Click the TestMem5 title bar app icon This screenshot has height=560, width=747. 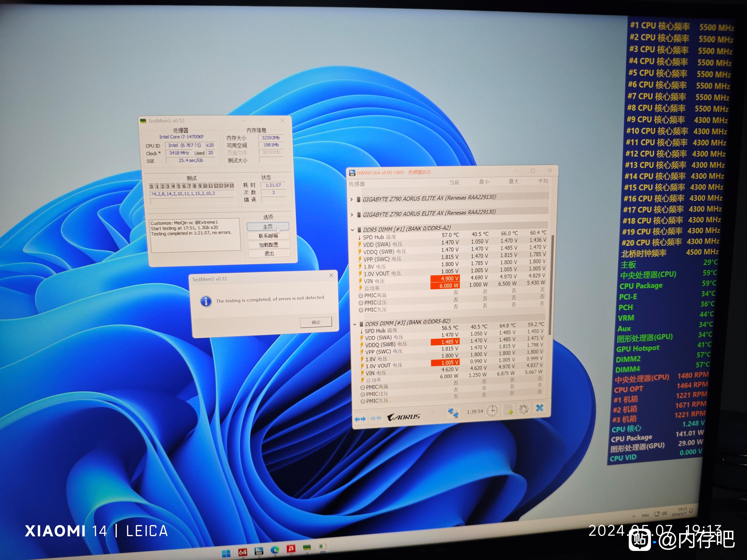click(143, 121)
